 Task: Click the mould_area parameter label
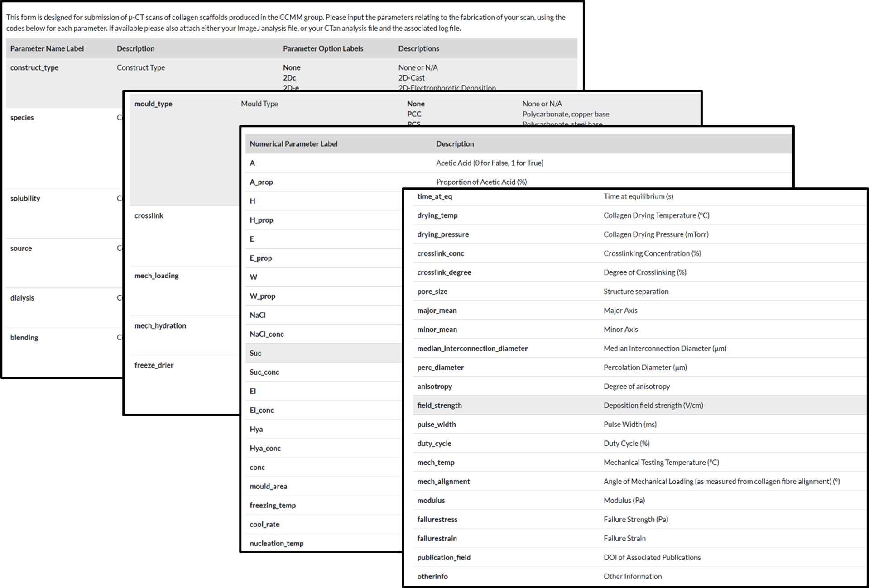[x=269, y=486]
